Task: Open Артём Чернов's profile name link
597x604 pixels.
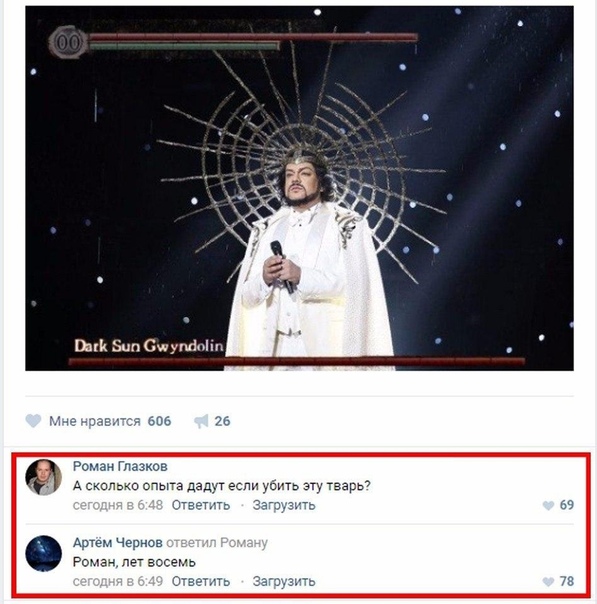Action: (117, 543)
